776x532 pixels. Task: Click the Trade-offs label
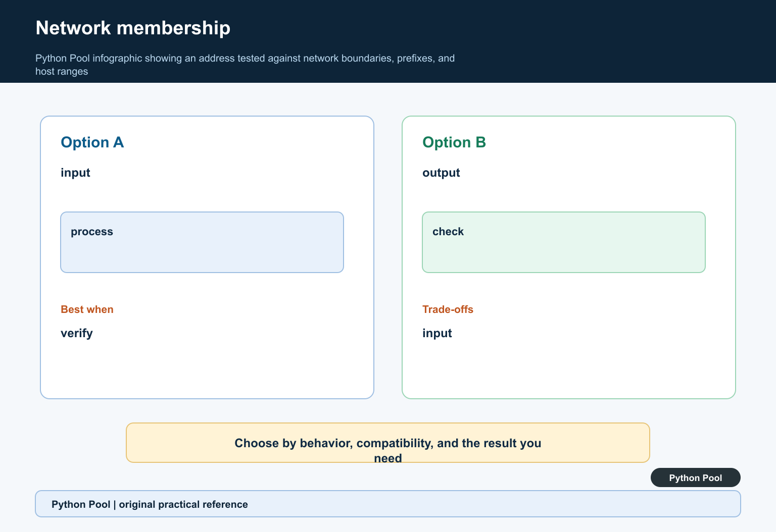[x=448, y=309]
